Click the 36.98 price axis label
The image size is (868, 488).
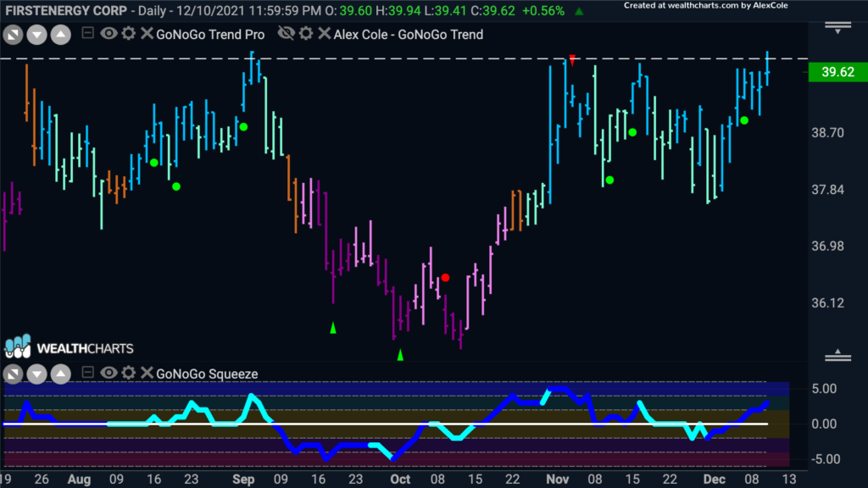[828, 247]
